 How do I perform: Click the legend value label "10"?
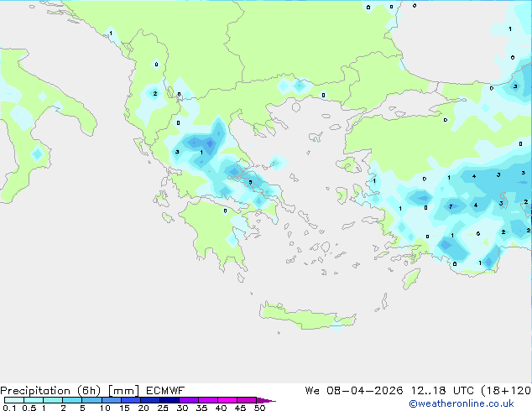(105, 408)
